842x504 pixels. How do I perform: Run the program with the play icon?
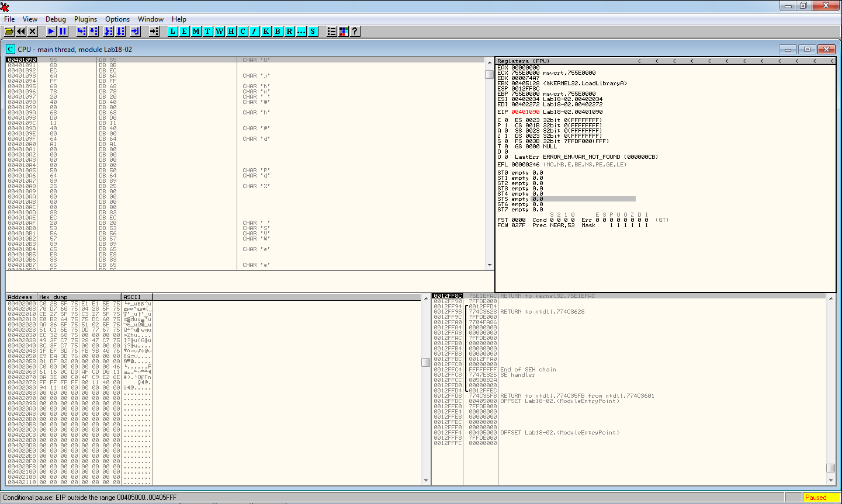[x=51, y=32]
